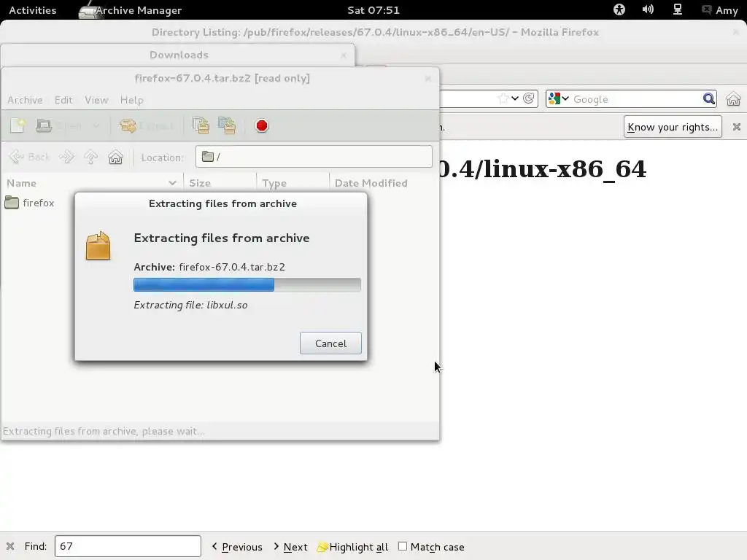
Task: Sort by Size column header
Action: (220, 183)
